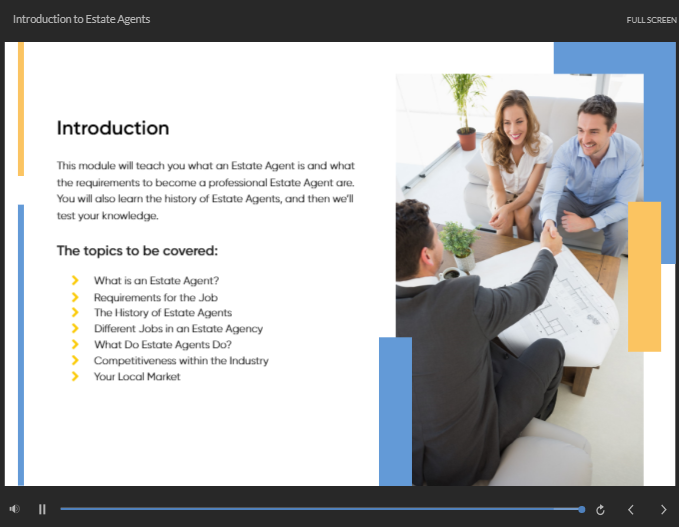Mute the slide audio with speaker icon
Viewport: 679px width, 527px height.
coord(15,509)
